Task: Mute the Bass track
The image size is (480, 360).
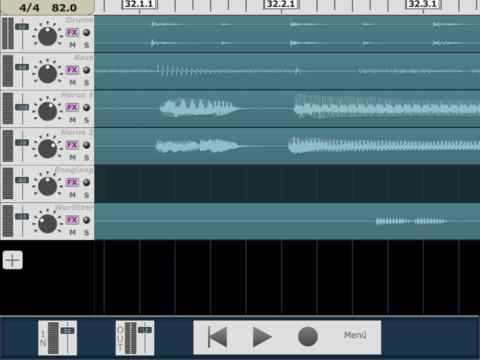Action: [x=73, y=82]
